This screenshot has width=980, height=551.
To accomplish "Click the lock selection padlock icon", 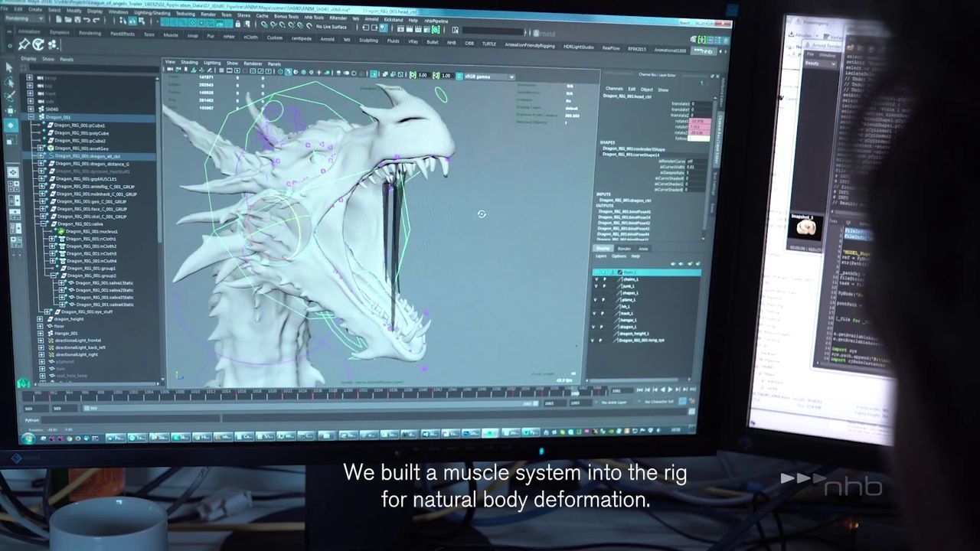I will point(237,24).
